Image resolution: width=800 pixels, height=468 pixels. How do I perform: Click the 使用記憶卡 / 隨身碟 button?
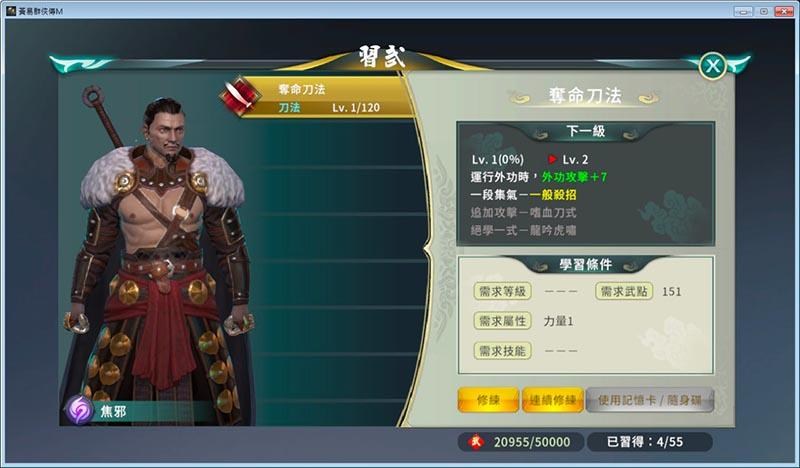649,400
